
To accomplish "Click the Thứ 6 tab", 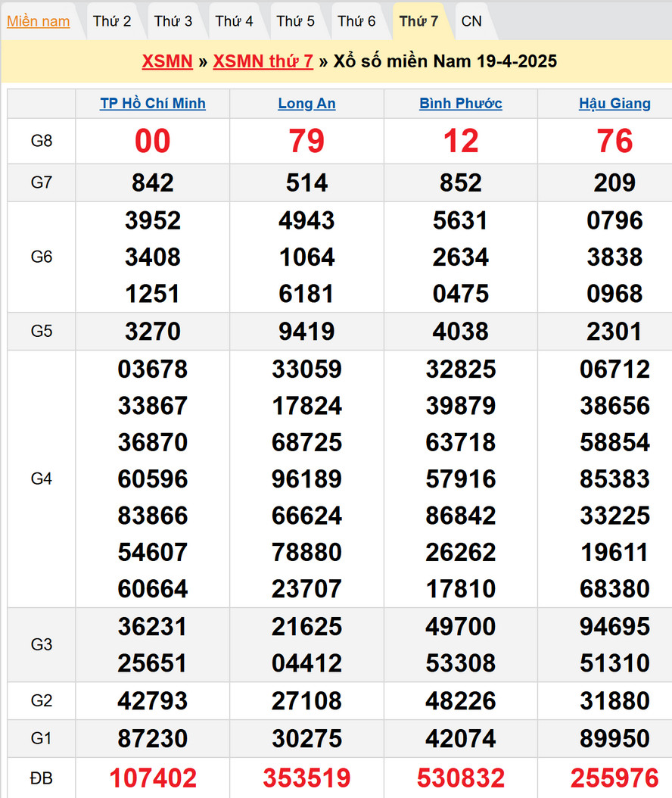I will point(356,21).
